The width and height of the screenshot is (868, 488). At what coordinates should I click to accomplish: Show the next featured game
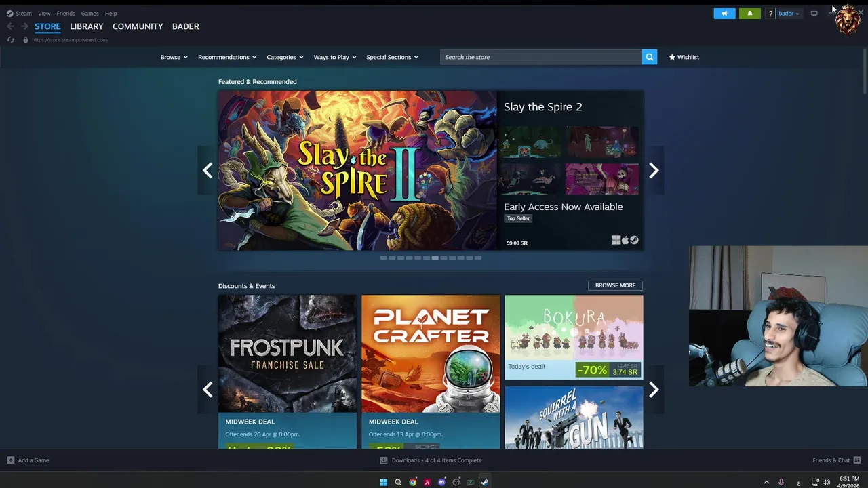[x=654, y=170]
